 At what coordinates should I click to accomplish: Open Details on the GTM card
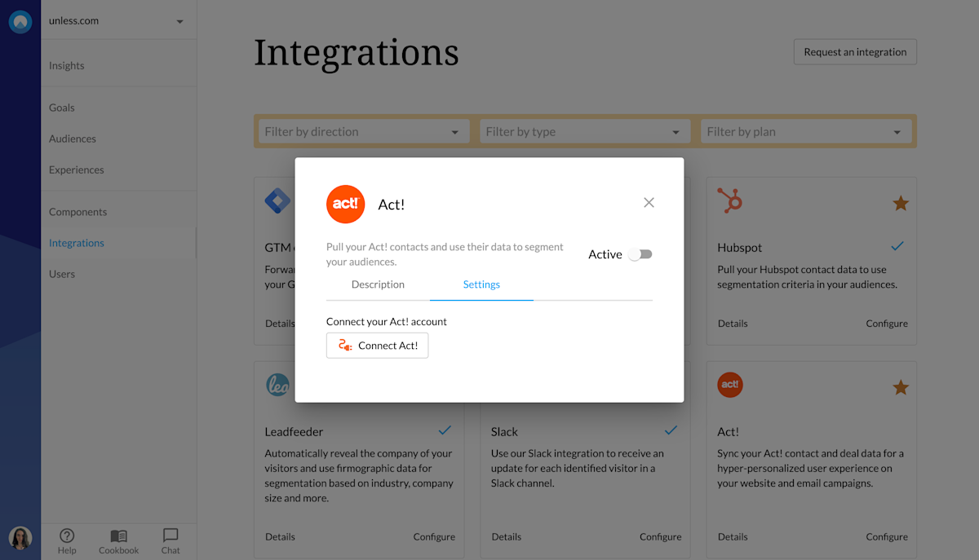pyautogui.click(x=280, y=324)
